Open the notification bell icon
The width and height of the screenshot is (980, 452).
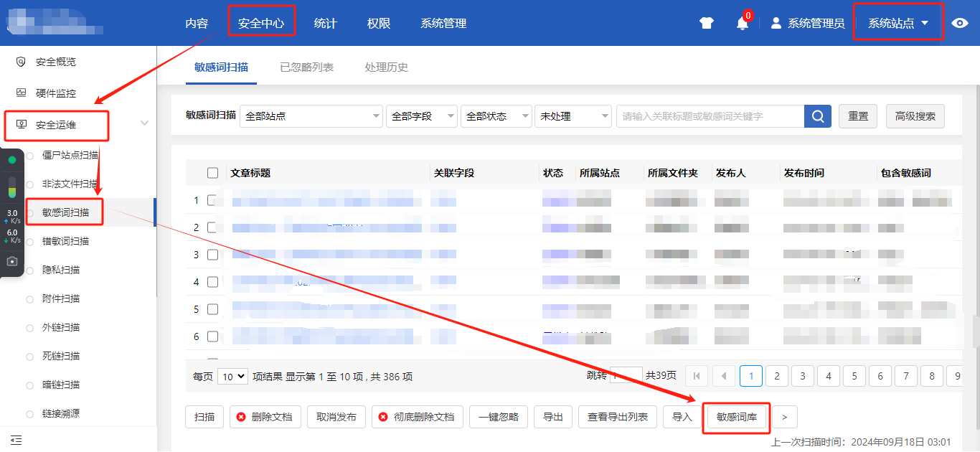tap(743, 24)
